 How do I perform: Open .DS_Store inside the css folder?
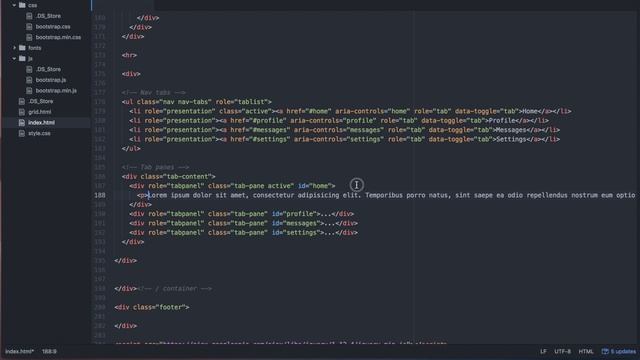click(x=48, y=16)
